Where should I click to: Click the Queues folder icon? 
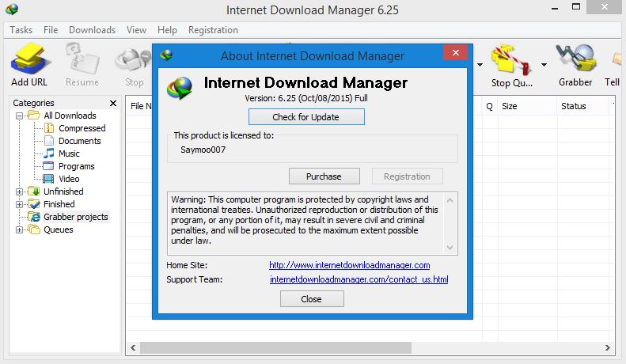(x=34, y=229)
